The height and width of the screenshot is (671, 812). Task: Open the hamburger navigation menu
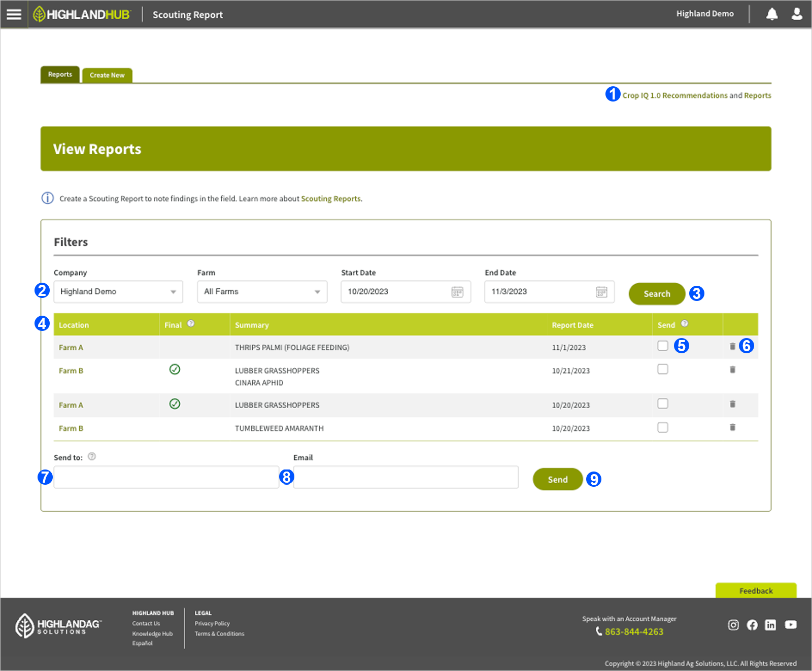[13, 14]
